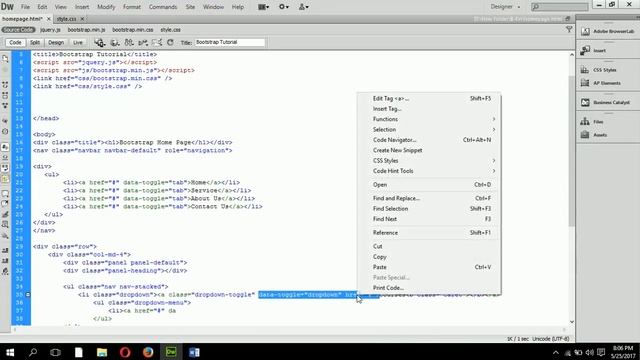Expand the Functions submenu
The width and height of the screenshot is (640, 360).
429,119
